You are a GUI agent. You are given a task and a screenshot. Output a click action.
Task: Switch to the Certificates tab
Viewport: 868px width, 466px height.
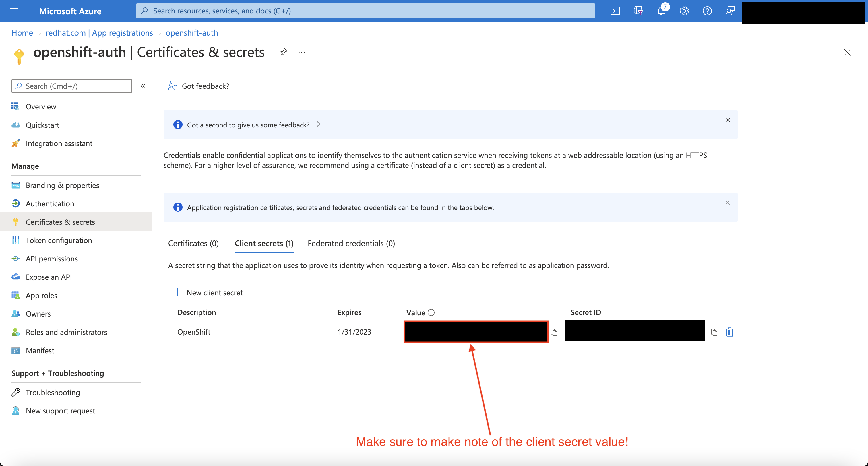[192, 243]
